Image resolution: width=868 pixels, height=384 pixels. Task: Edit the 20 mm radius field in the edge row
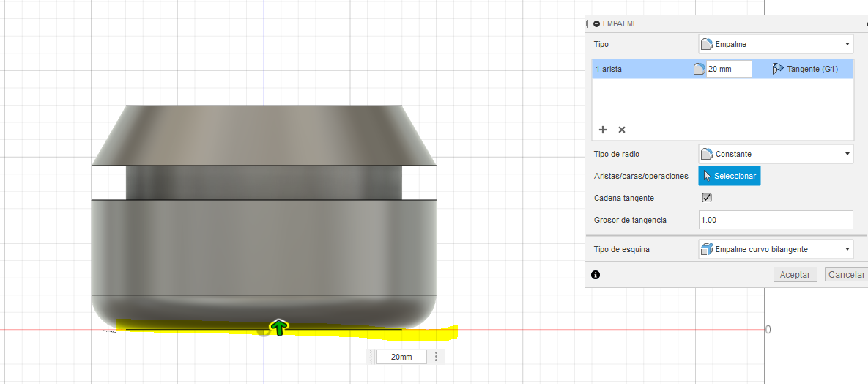pyautogui.click(x=729, y=70)
